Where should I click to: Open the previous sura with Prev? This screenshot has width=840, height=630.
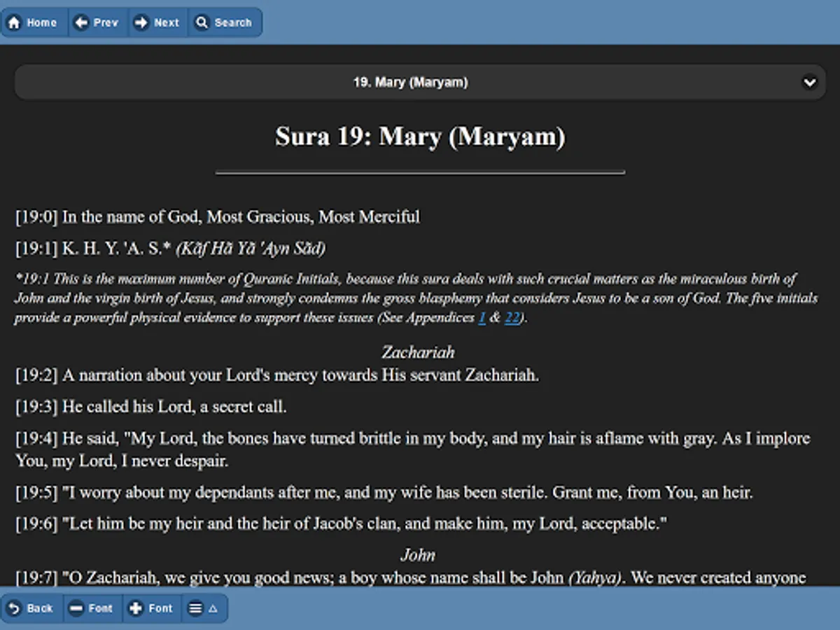click(97, 22)
